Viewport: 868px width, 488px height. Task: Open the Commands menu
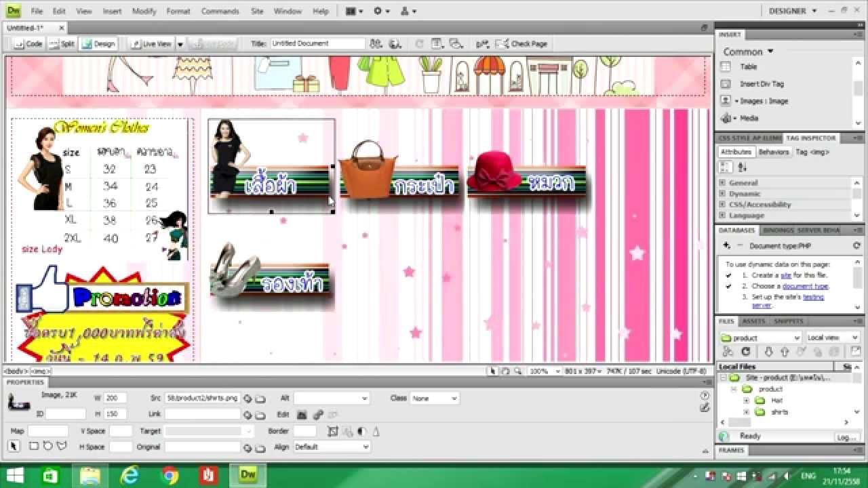pyautogui.click(x=220, y=12)
